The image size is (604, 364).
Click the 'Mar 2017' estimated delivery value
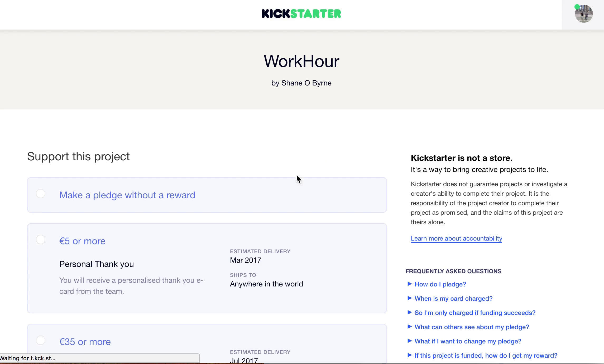pyautogui.click(x=246, y=260)
